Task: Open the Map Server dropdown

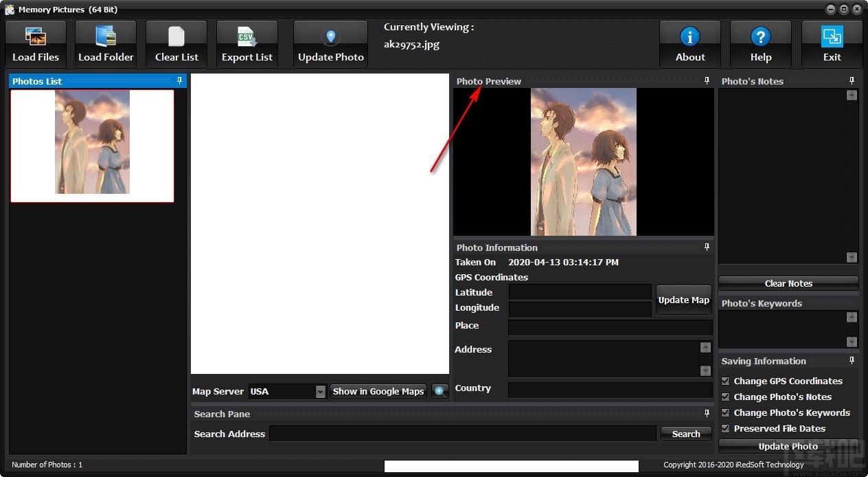Action: point(320,392)
